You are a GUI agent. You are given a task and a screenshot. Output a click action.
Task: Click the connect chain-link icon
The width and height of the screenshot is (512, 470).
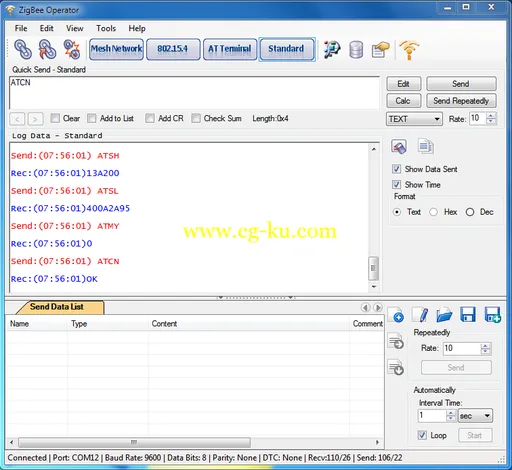tap(23, 49)
